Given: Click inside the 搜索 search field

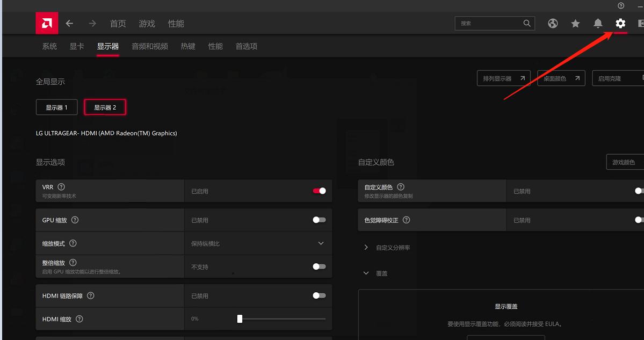Looking at the screenshot, I should pos(489,23).
